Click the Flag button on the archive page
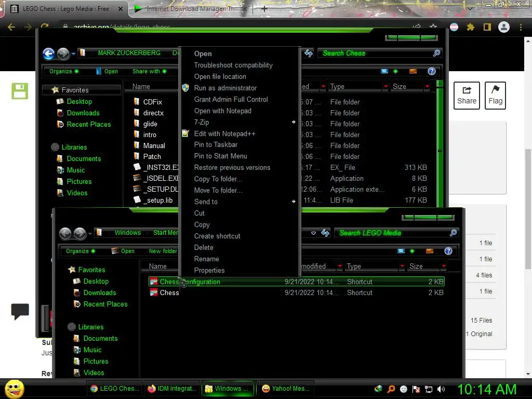532x399 pixels. coord(495,96)
